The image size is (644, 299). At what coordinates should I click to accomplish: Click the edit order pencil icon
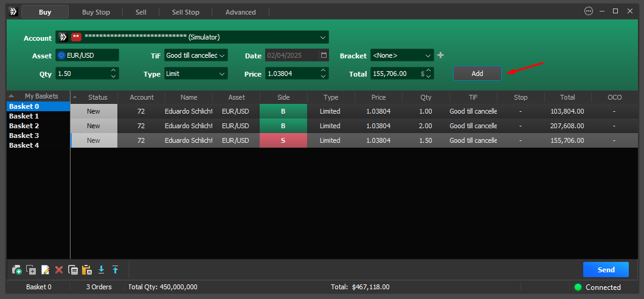tap(45, 270)
